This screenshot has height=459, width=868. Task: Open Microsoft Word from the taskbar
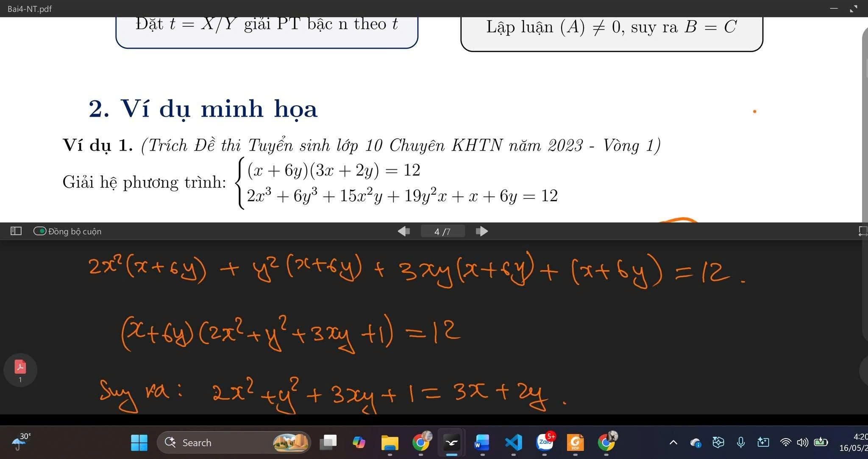click(482, 442)
